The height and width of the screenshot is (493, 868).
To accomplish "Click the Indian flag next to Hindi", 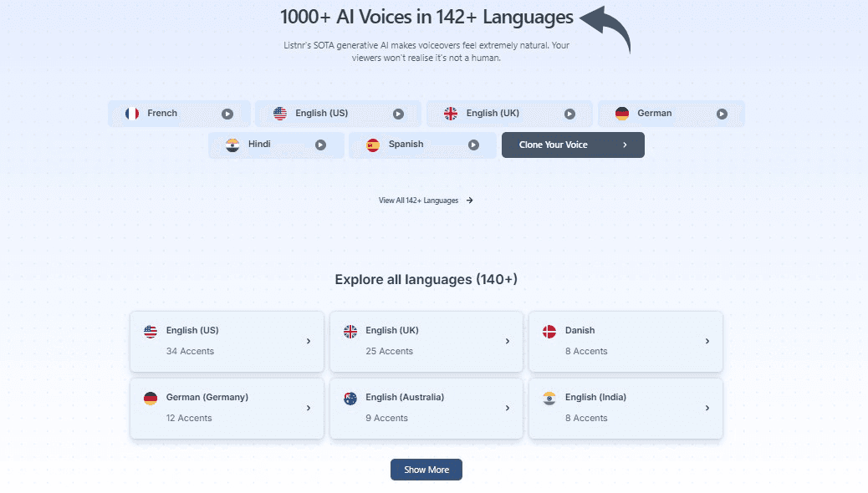I will pyautogui.click(x=232, y=145).
